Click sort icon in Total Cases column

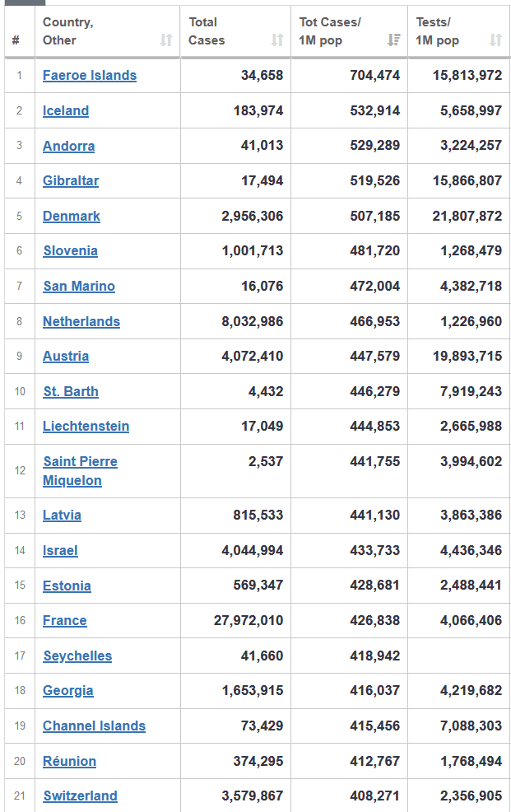coord(277,40)
